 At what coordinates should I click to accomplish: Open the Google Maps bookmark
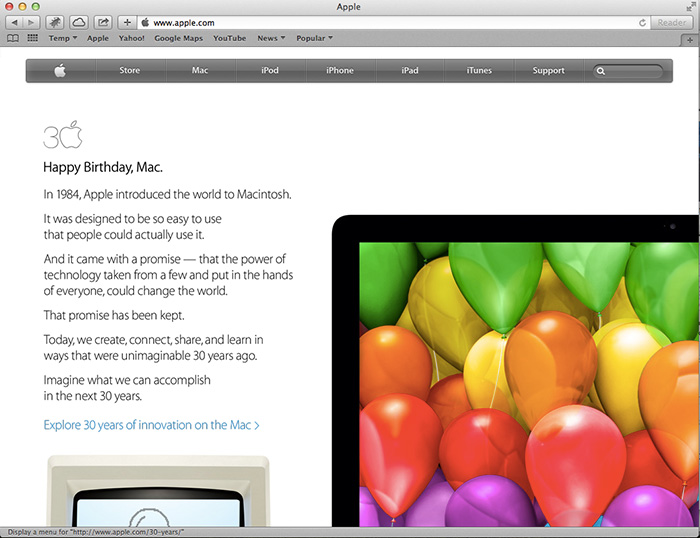coord(179,38)
